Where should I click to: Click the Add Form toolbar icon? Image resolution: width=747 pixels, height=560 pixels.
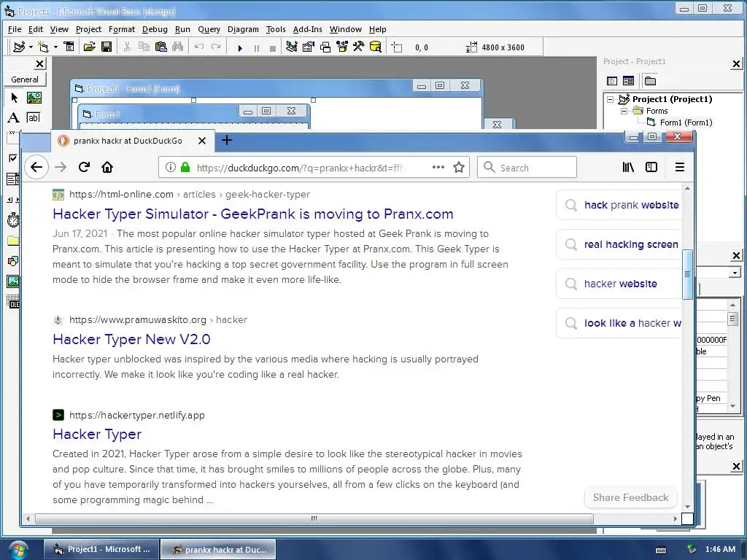43,47
